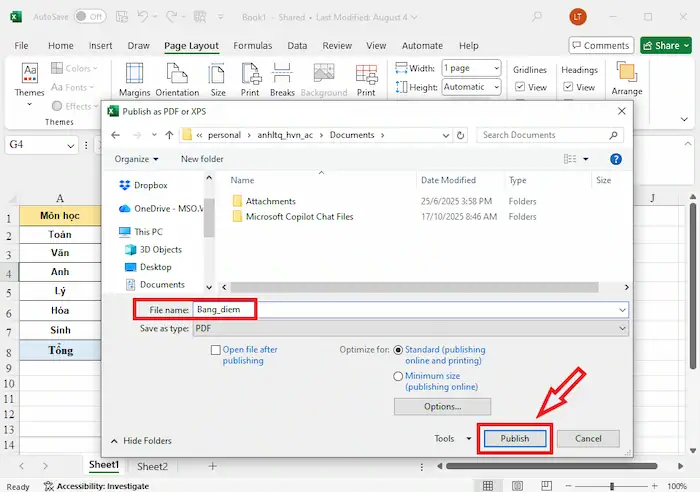Click the File name input field

[x=410, y=310]
